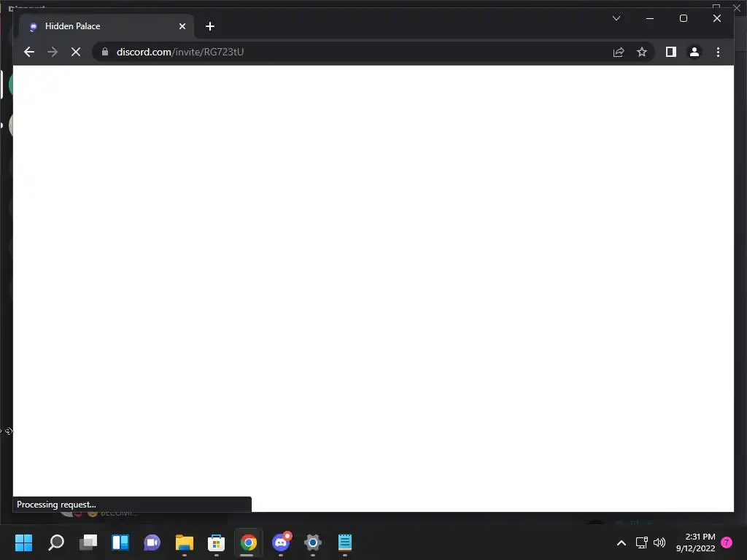View site information via the lock icon
Viewport: 747px width, 560px height.
pos(105,52)
